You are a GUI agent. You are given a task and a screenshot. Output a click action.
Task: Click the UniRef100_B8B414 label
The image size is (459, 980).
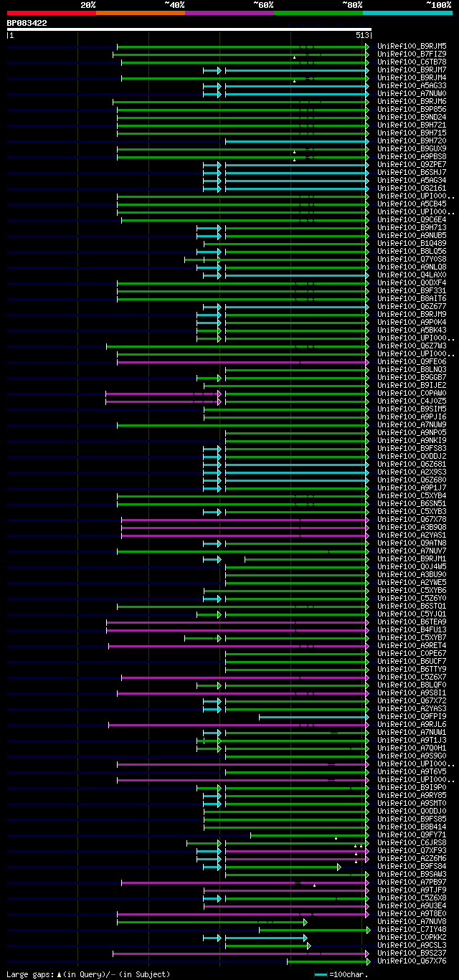(412, 827)
